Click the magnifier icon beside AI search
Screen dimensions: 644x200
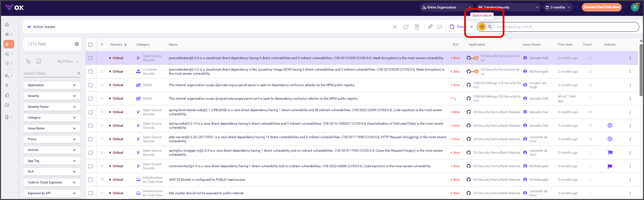click(490, 27)
